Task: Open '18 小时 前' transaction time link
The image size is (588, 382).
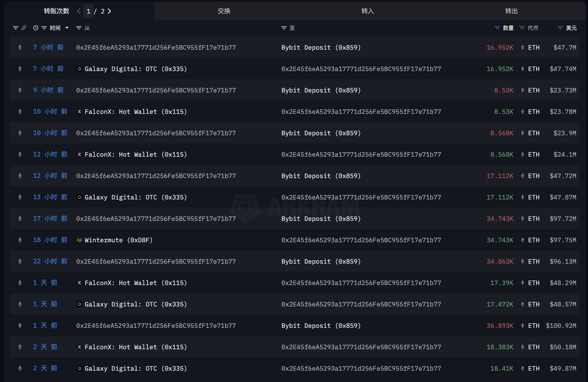Action: 50,240
